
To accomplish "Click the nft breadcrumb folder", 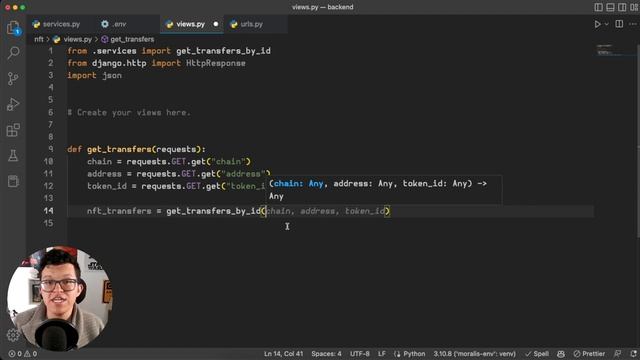I will (x=39, y=39).
